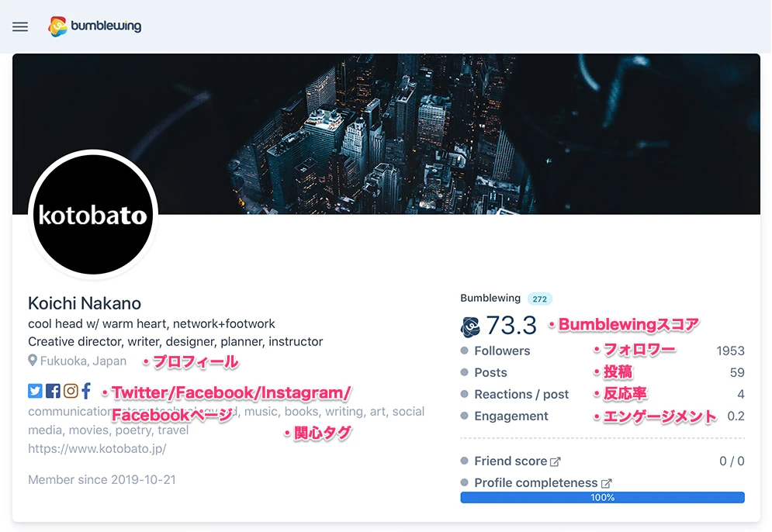Click the Fukuoka, Japan location pin icon
Image resolution: width=772 pixels, height=532 pixels.
click(x=33, y=361)
